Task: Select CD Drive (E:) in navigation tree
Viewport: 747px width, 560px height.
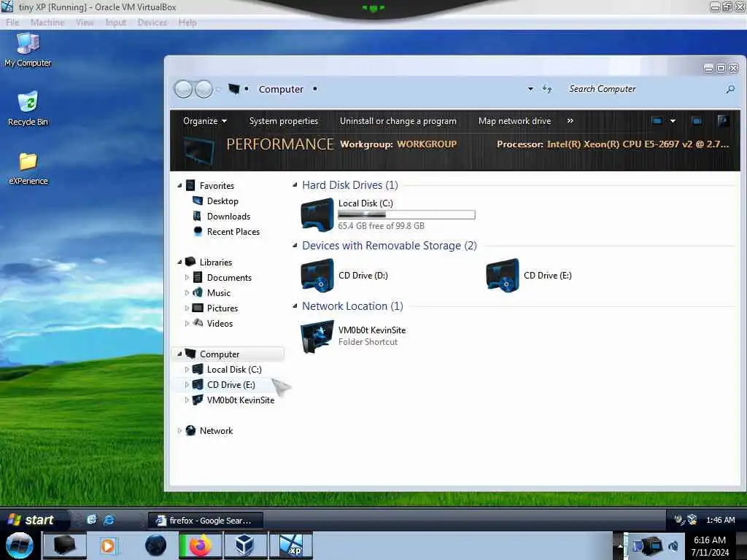Action: click(x=231, y=385)
